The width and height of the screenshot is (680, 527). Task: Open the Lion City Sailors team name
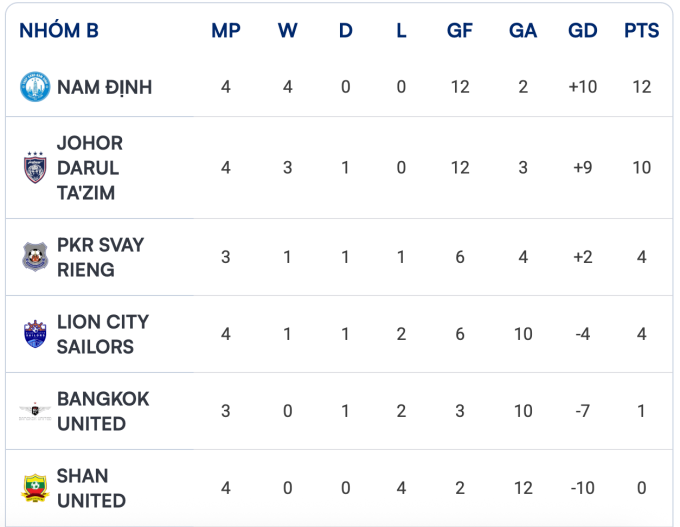tap(102, 334)
